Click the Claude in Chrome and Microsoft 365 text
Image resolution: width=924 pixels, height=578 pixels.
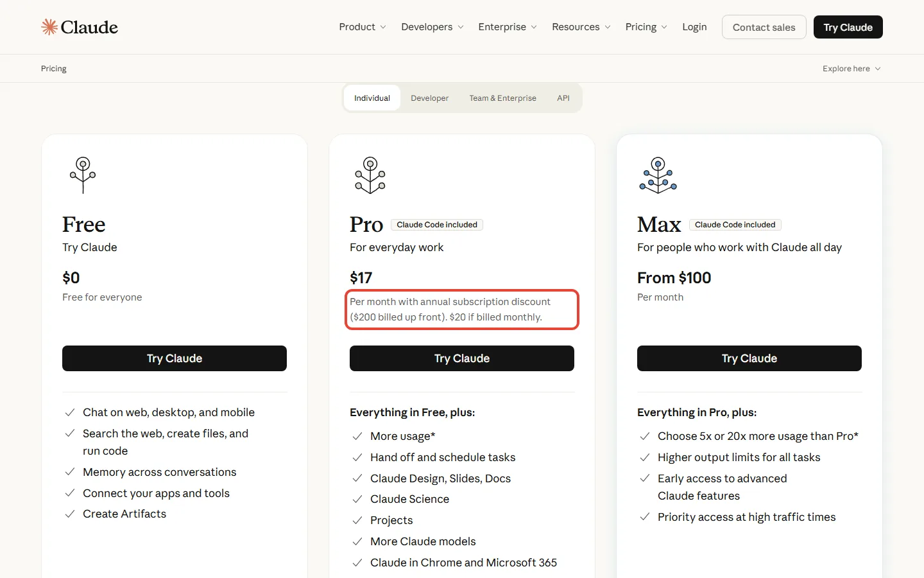pyautogui.click(x=463, y=563)
